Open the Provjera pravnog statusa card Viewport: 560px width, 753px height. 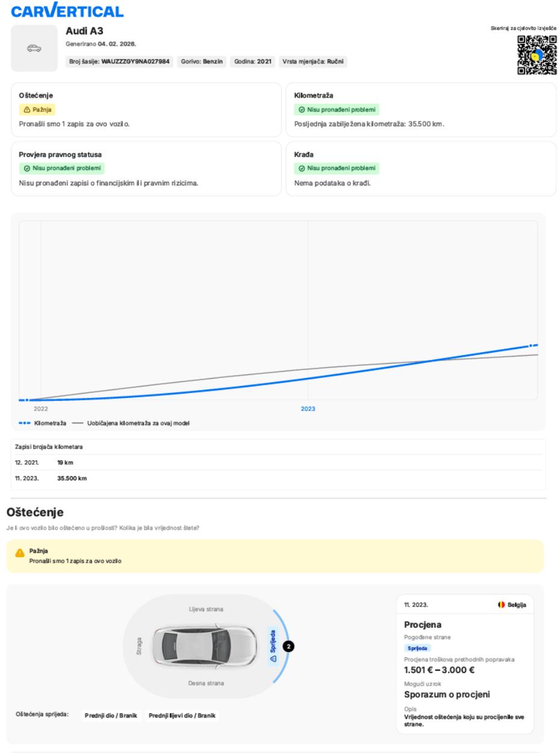tap(146, 169)
